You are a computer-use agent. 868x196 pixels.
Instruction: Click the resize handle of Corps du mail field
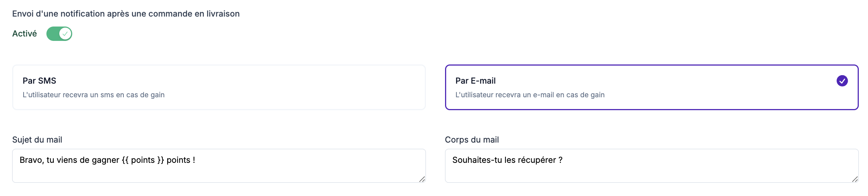855,179
